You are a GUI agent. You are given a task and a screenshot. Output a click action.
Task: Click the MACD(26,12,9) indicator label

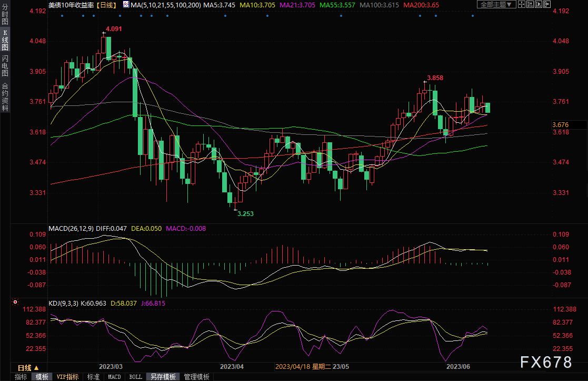point(71,229)
